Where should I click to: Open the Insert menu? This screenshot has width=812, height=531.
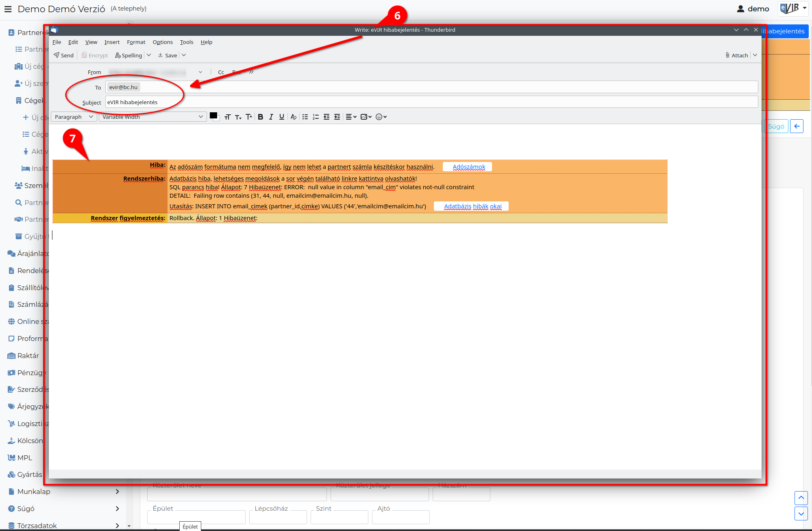coord(112,42)
